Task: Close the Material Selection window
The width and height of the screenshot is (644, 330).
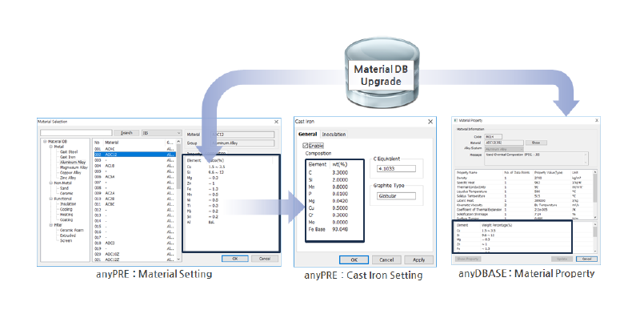Action: point(275,121)
